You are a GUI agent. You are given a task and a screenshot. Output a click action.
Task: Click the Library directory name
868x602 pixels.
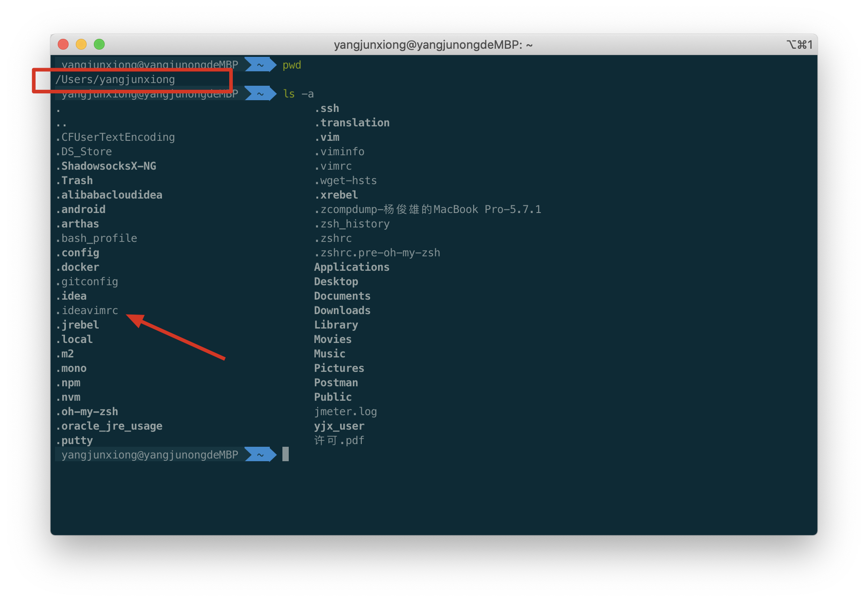(336, 325)
